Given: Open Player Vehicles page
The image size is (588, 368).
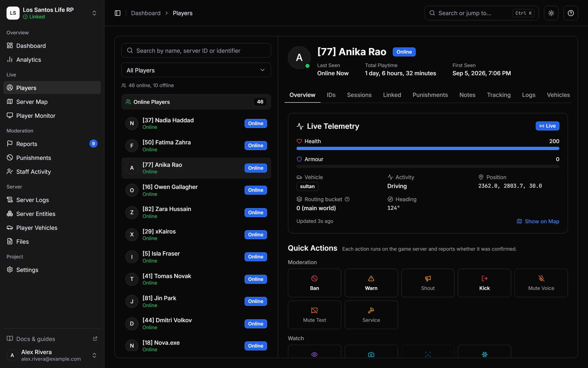Looking at the screenshot, I should point(52,228).
